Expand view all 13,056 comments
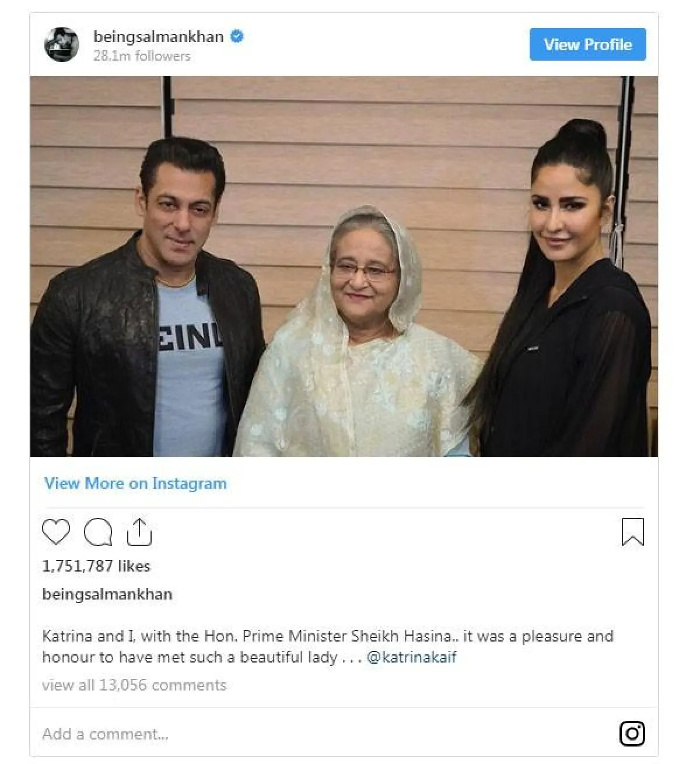The image size is (700, 764). 134,685
